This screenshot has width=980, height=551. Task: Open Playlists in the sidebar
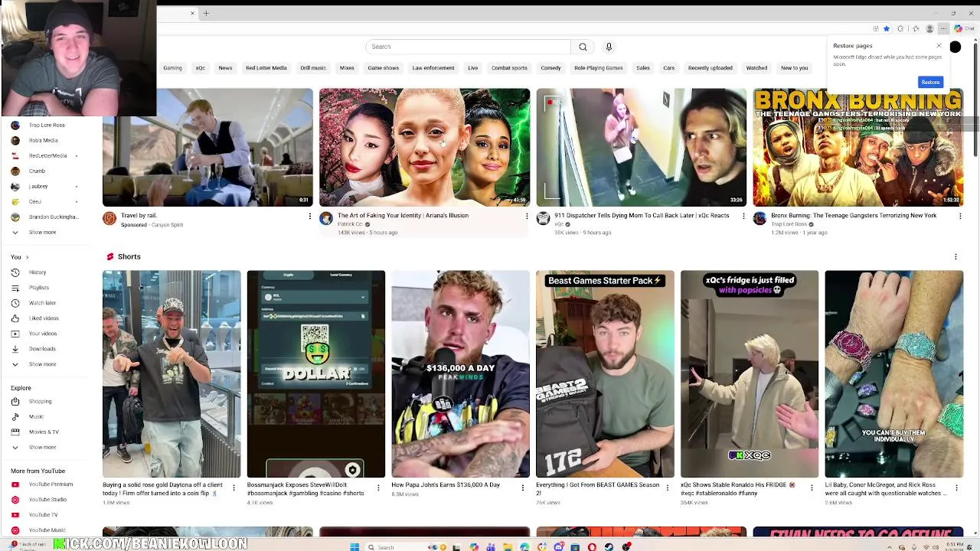coord(38,288)
